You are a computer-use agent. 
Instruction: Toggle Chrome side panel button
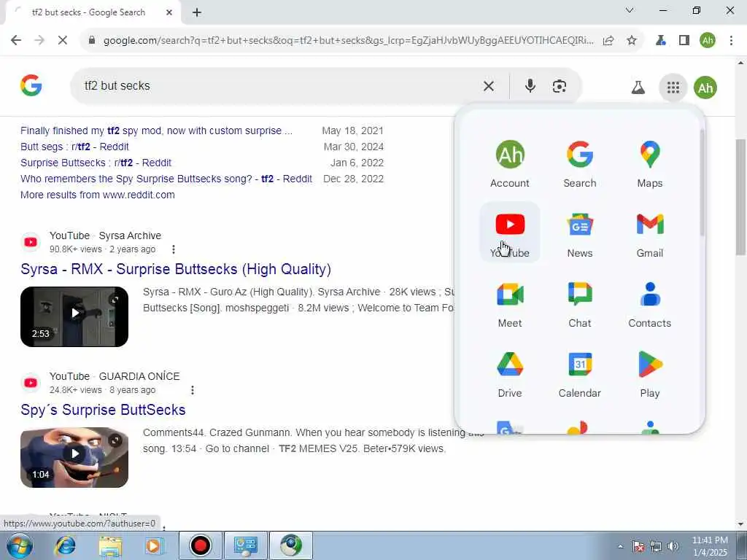[x=684, y=41]
